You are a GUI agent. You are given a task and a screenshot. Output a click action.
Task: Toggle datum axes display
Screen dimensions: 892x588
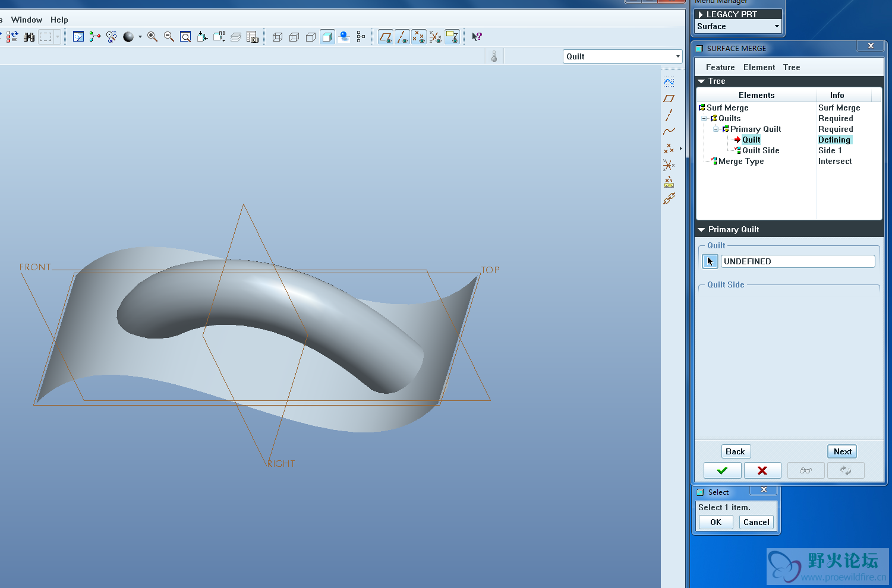(x=402, y=37)
